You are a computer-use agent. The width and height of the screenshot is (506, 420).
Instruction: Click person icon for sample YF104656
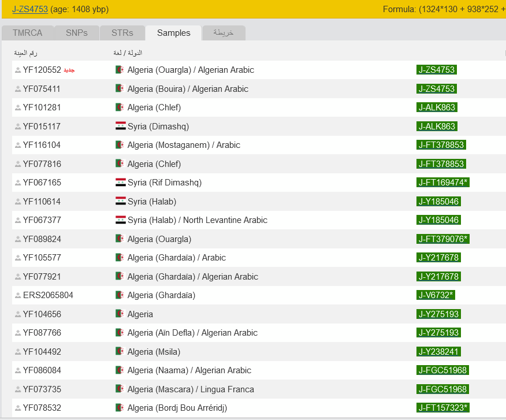(x=18, y=314)
